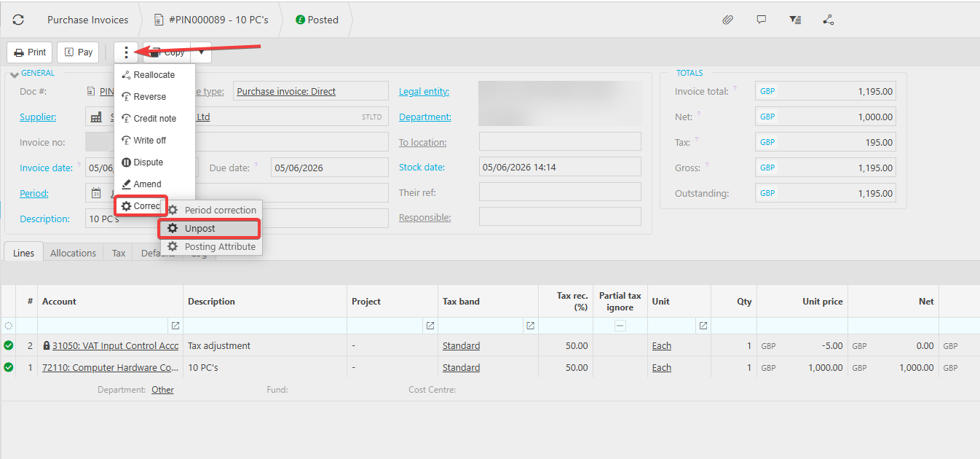Open the attachments paperclip icon
980x459 pixels.
tap(727, 20)
